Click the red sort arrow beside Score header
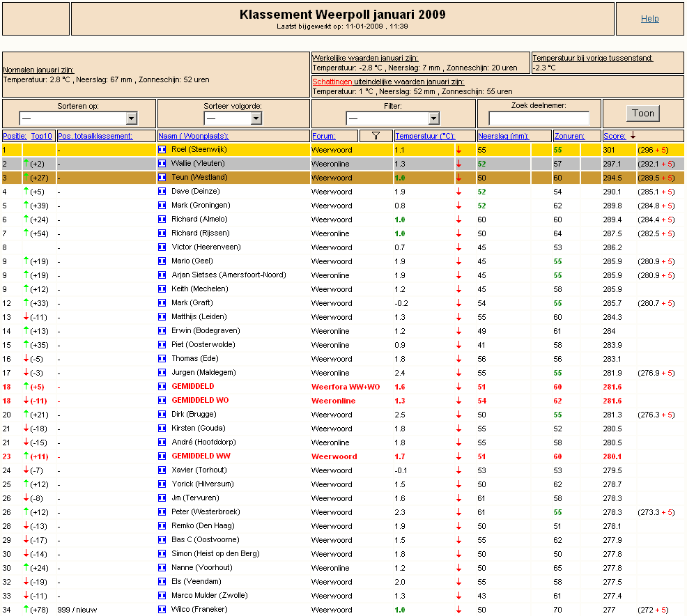This screenshot has width=687, height=616. pyautogui.click(x=633, y=136)
